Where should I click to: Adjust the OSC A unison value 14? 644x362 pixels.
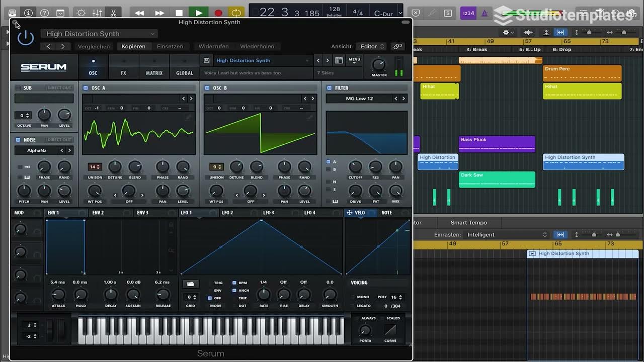pyautogui.click(x=95, y=167)
